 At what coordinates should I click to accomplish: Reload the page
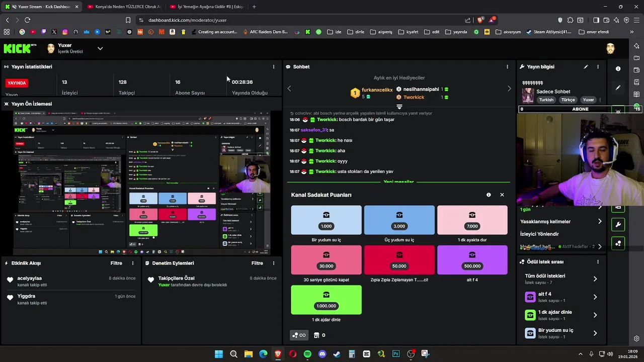[x=27, y=20]
